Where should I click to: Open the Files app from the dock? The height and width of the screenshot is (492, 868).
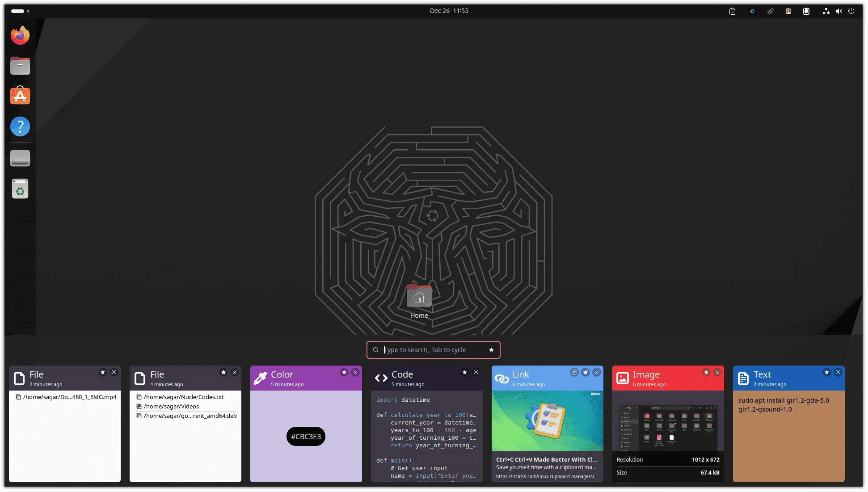pos(20,65)
